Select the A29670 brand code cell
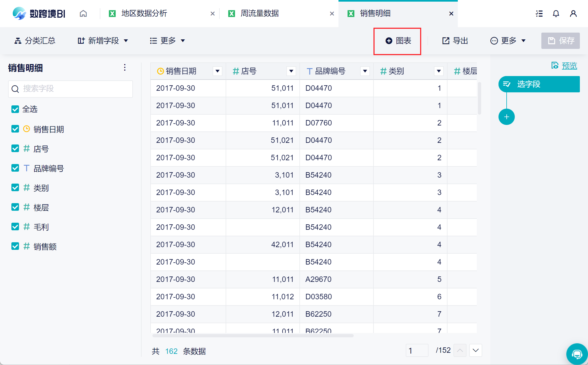This screenshot has width=588, height=365. 336,279
